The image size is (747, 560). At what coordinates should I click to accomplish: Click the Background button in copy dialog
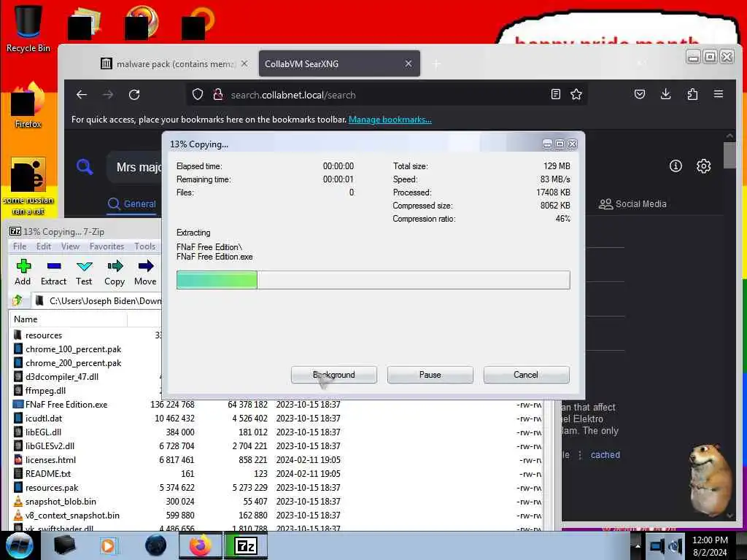(x=334, y=375)
